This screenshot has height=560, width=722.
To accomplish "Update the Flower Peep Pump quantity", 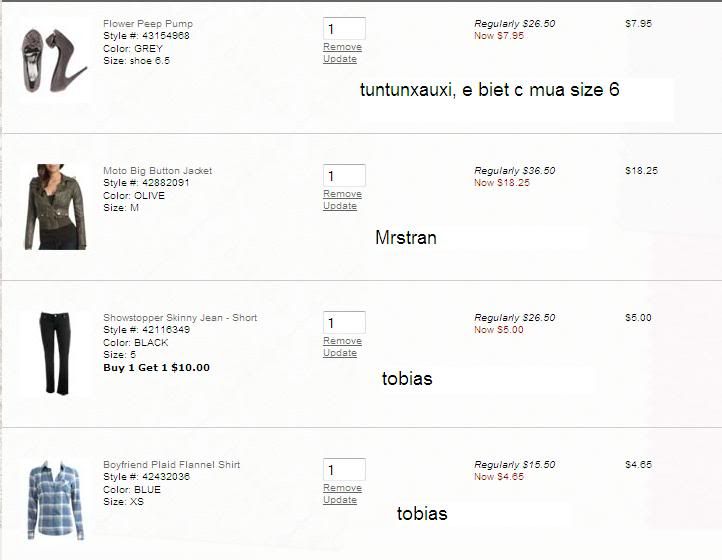I will coord(340,59).
